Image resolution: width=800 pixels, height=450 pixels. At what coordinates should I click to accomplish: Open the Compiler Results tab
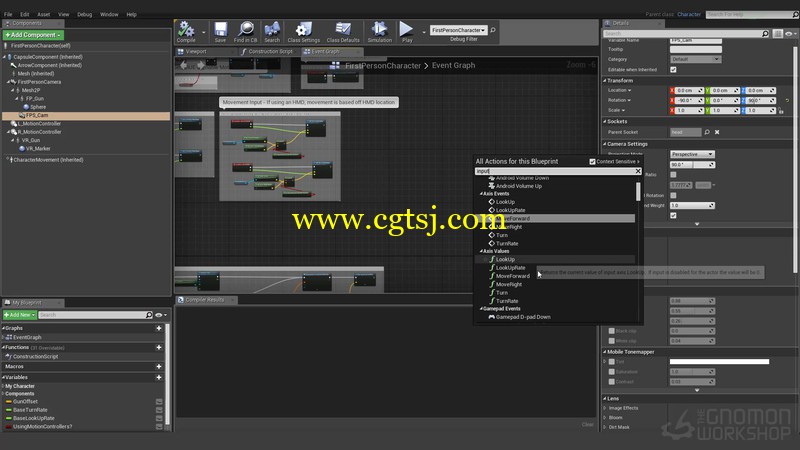click(x=204, y=300)
